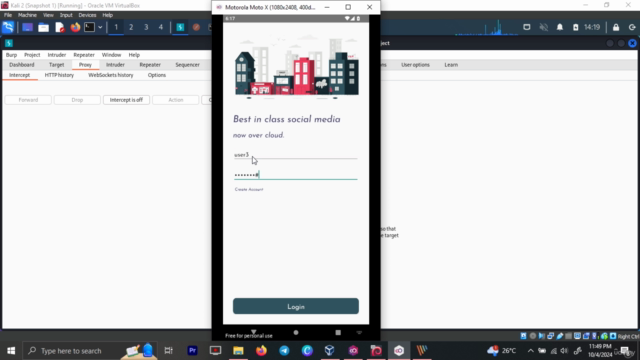Open the HTTP history sub-tab

(59, 75)
